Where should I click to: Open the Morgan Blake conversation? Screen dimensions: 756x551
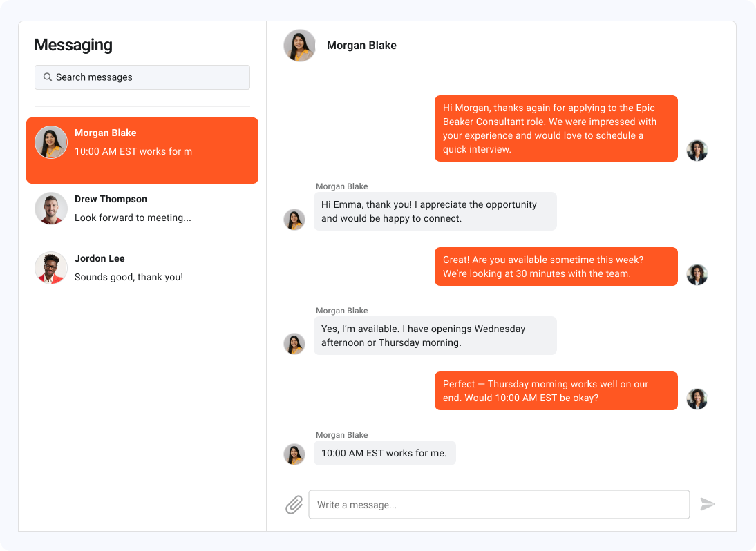(142, 150)
